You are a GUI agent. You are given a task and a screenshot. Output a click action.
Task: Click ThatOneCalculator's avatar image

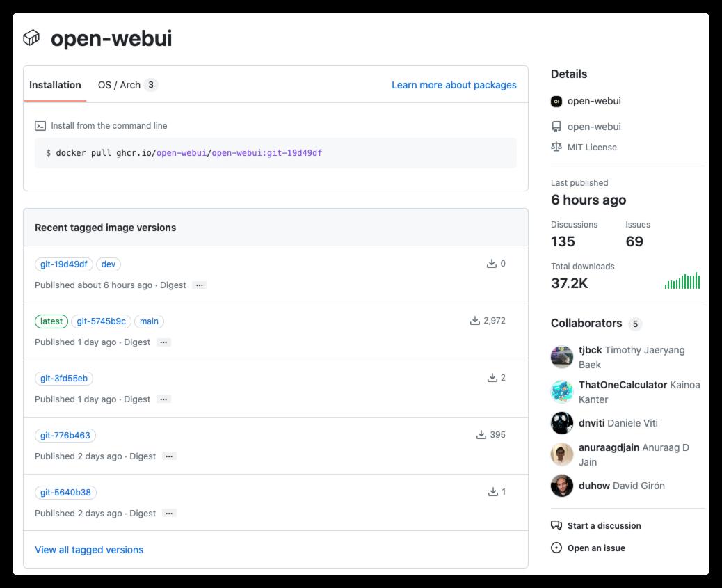tap(562, 392)
